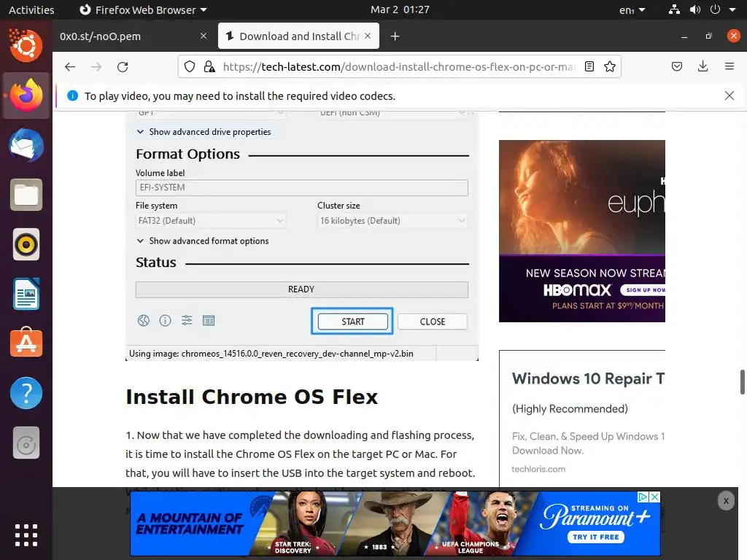Click the Rufus language globe icon
Screen dimensions: 747x560
144,321
